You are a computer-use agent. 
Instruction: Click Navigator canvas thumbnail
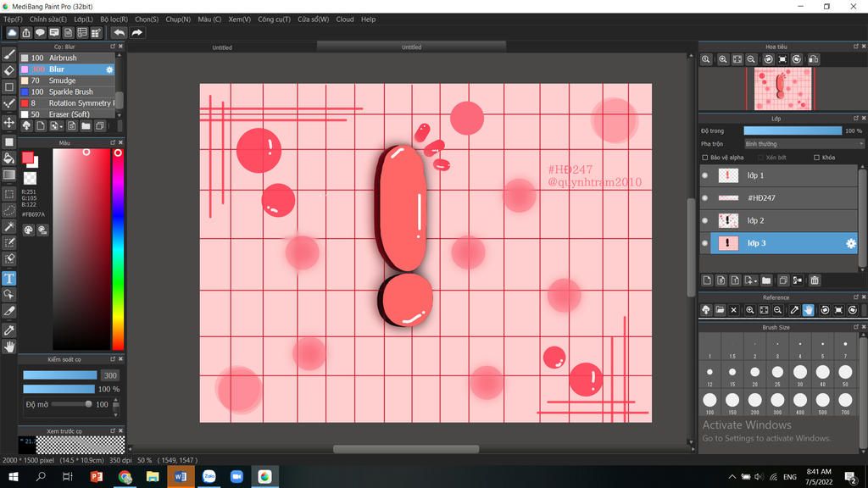coord(782,89)
